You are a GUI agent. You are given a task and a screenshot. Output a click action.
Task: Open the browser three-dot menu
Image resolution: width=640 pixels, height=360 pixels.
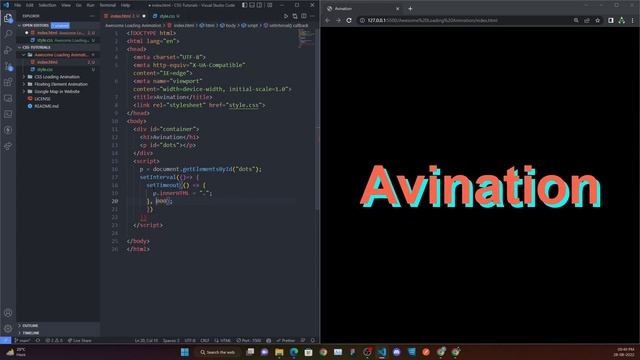pyautogui.click(x=633, y=20)
